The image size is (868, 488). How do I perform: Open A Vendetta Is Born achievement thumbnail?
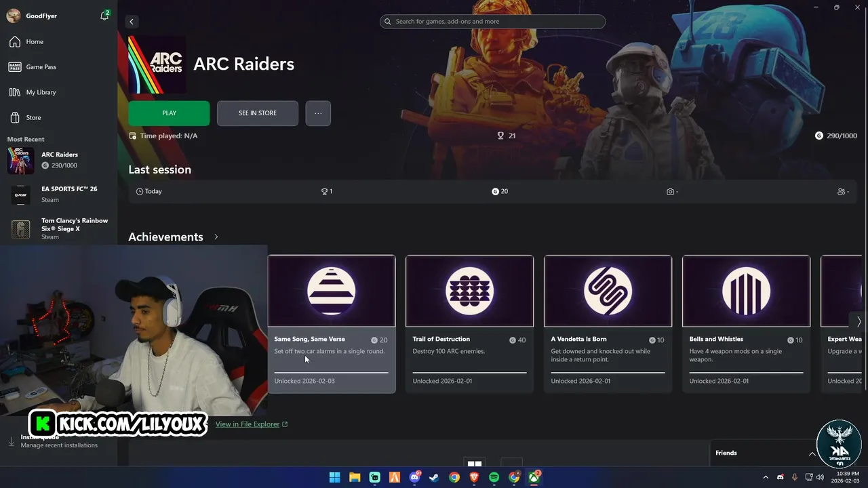click(608, 291)
